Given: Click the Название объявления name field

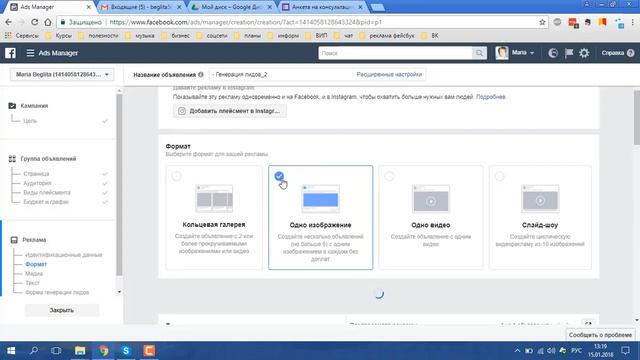Looking at the screenshot, I should [x=282, y=75].
